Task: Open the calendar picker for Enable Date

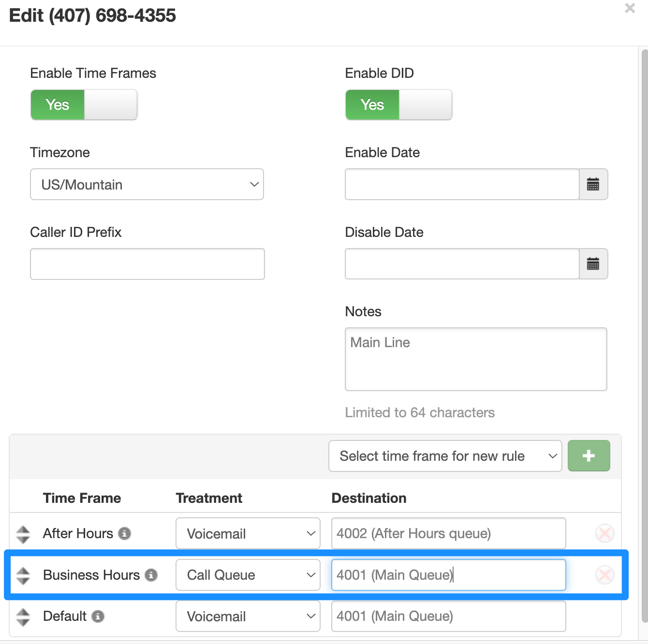Action: tap(593, 184)
